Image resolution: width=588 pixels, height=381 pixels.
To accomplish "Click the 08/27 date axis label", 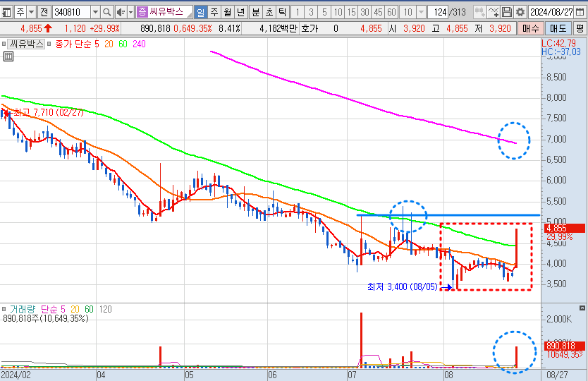I will [x=557, y=375].
